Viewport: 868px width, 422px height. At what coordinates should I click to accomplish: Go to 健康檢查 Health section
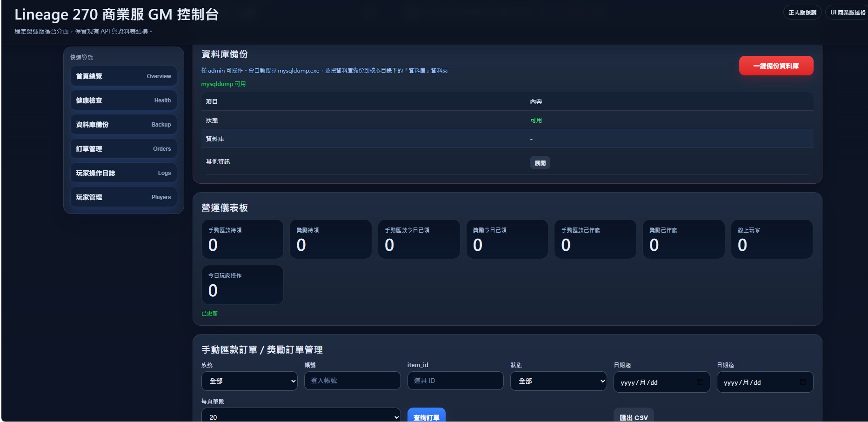pos(123,100)
